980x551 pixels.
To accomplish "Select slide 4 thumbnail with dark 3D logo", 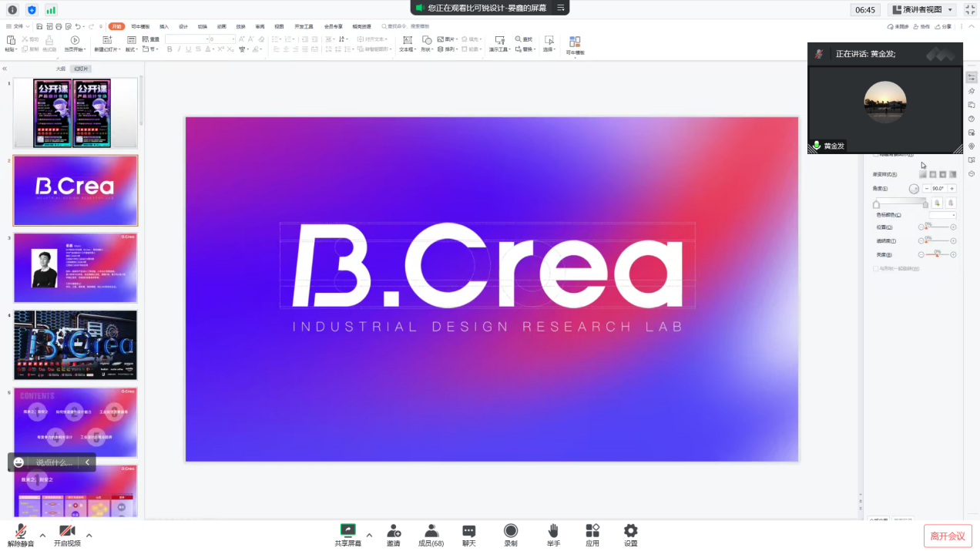I will point(76,345).
